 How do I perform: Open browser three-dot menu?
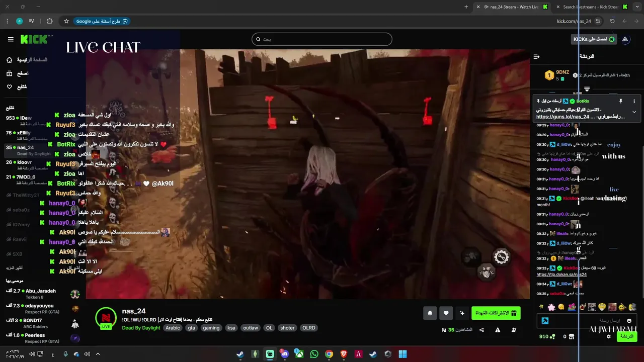point(7,21)
